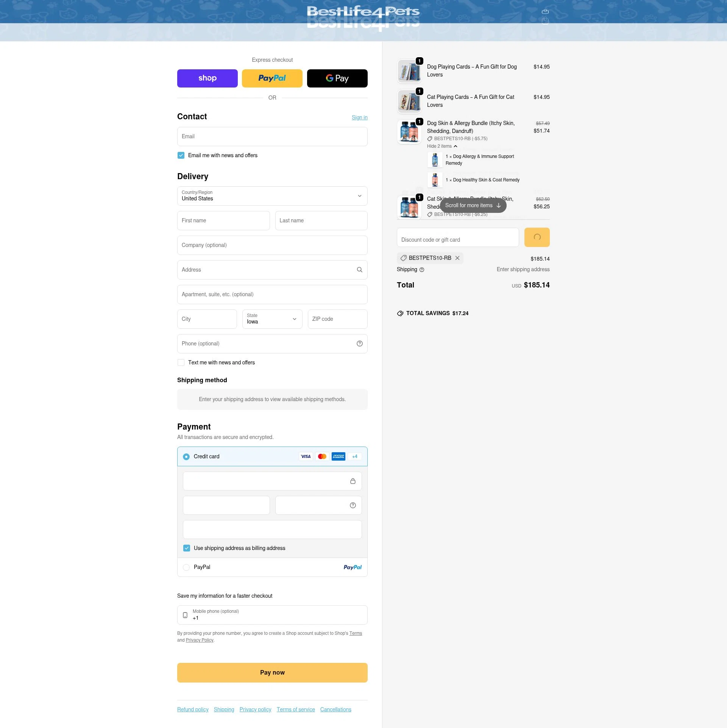Pay with Google Pay express option

click(337, 78)
